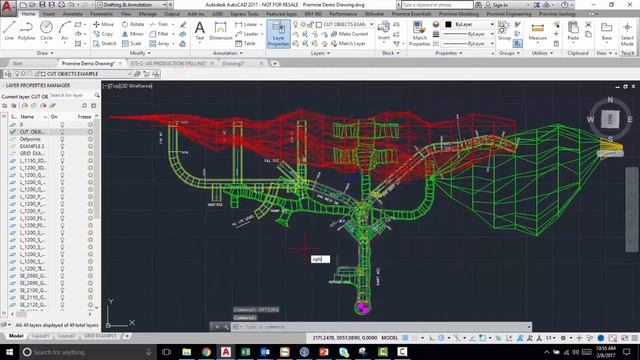The width and height of the screenshot is (640, 360).
Task: Switch to the Annotate ribbon tab
Action: (x=73, y=14)
